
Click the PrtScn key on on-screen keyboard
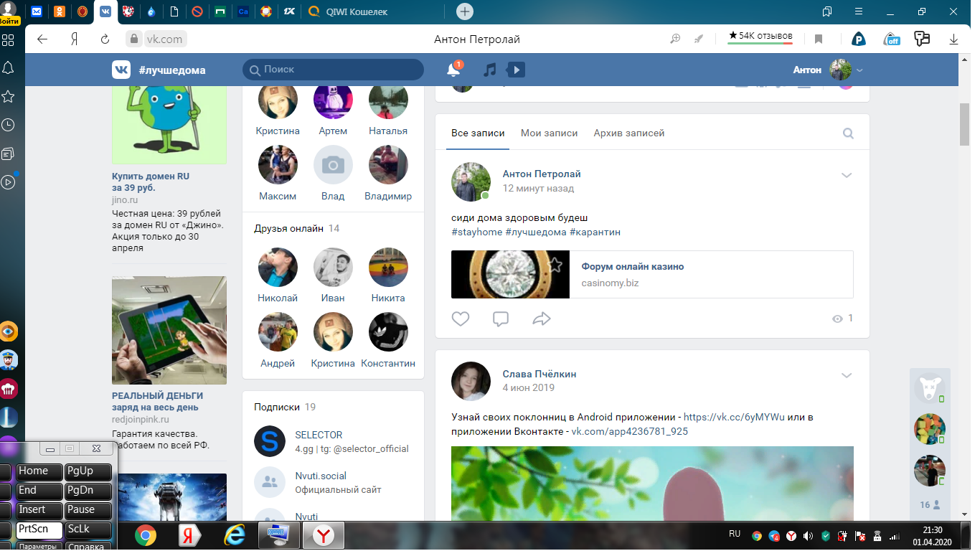click(x=39, y=529)
